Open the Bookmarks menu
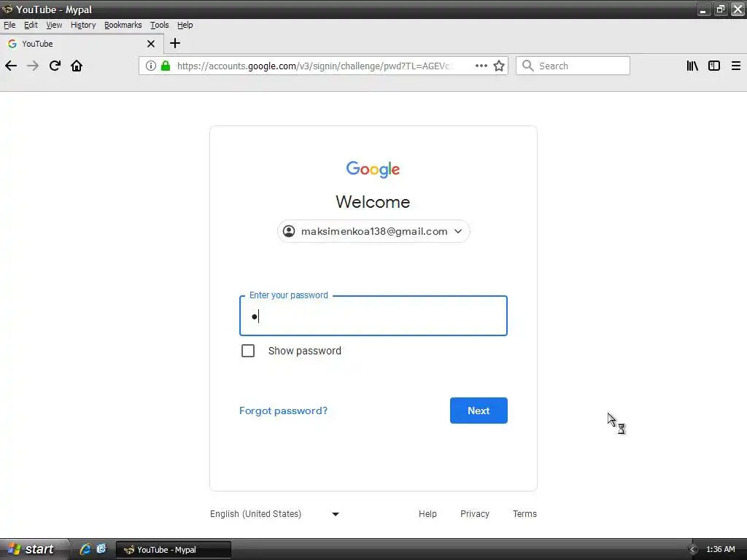This screenshot has width=747, height=560. click(123, 25)
